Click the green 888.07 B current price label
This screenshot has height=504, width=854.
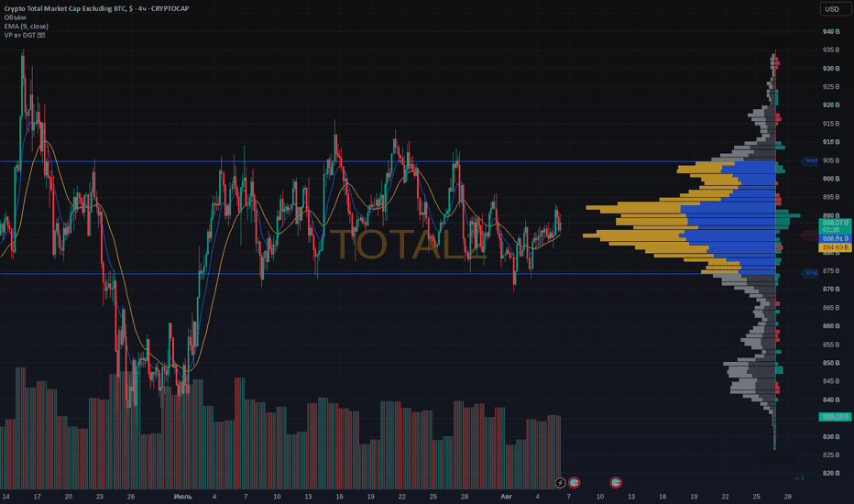pyautogui.click(x=835, y=226)
